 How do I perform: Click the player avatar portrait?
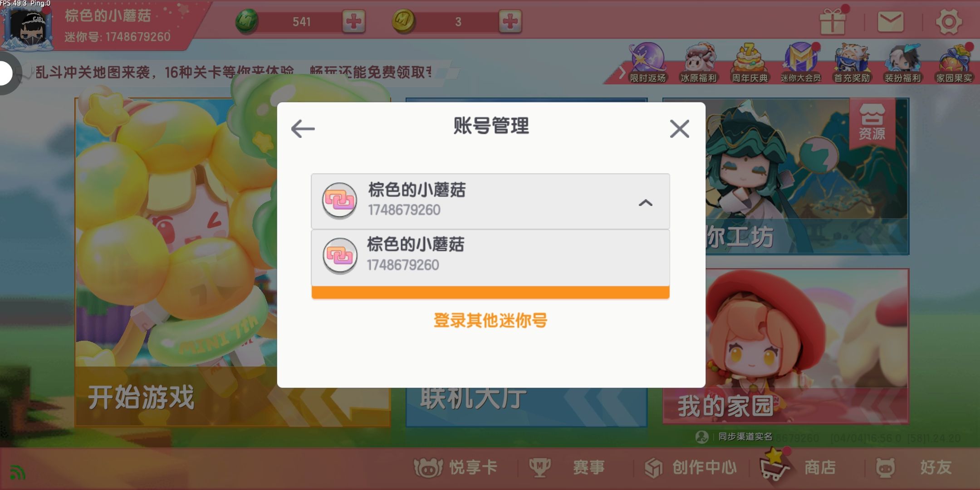pos(28,26)
